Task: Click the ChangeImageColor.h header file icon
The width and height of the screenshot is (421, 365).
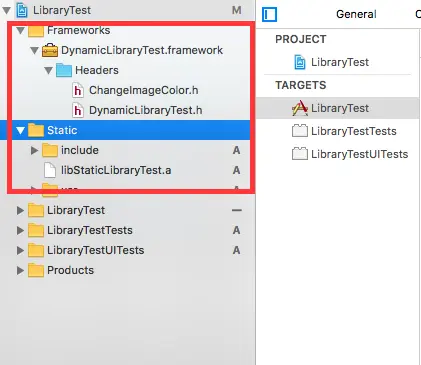Action: pos(78,90)
